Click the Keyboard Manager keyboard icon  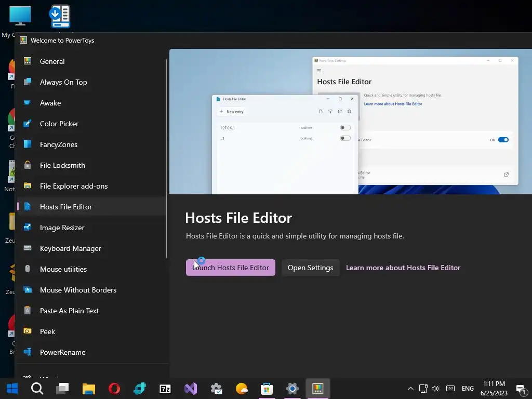pyautogui.click(x=28, y=248)
